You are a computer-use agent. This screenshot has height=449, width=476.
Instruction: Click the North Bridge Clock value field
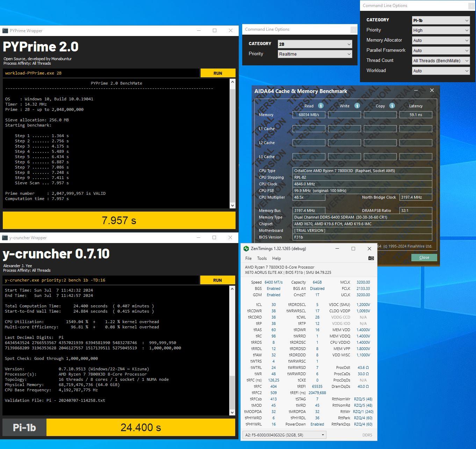[416, 197]
